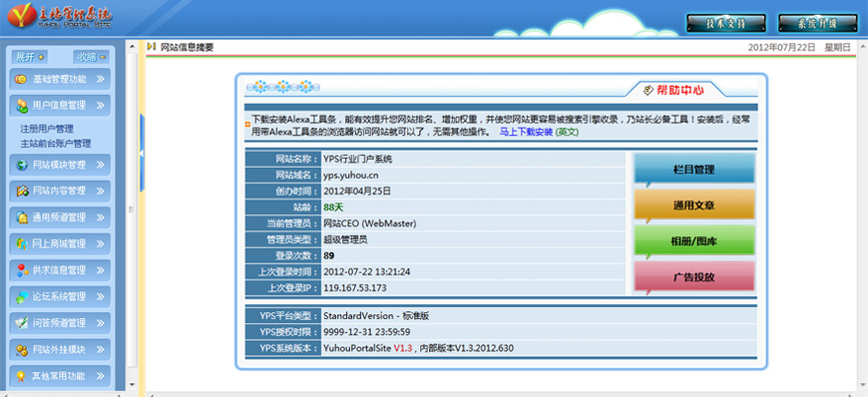868x397 pixels.
Task: Click the 其他常用功能 medal icon
Action: pyautogui.click(x=22, y=376)
